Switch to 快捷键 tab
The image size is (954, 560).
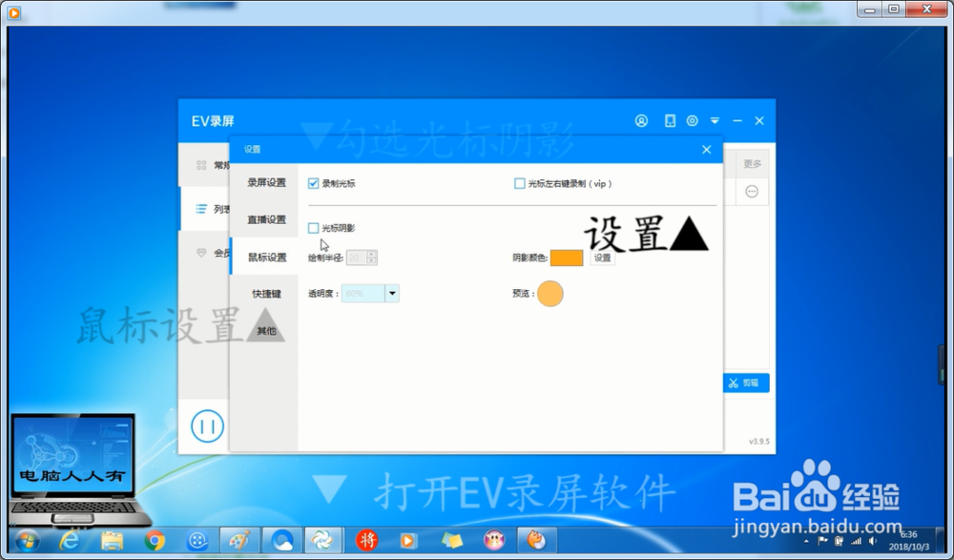(x=264, y=294)
